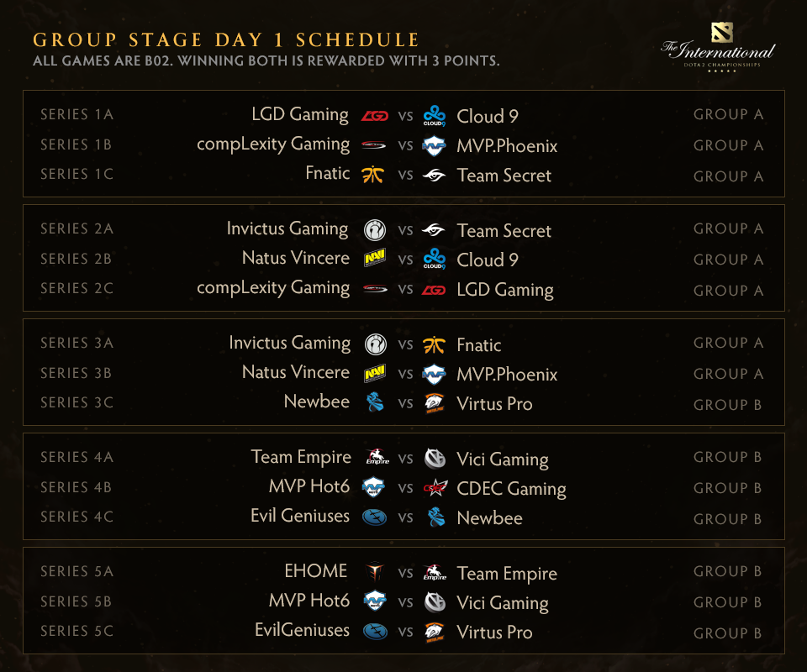807x672 pixels.
Task: Click the Vici Gaming logo in Series 5B
Action: [x=435, y=602]
